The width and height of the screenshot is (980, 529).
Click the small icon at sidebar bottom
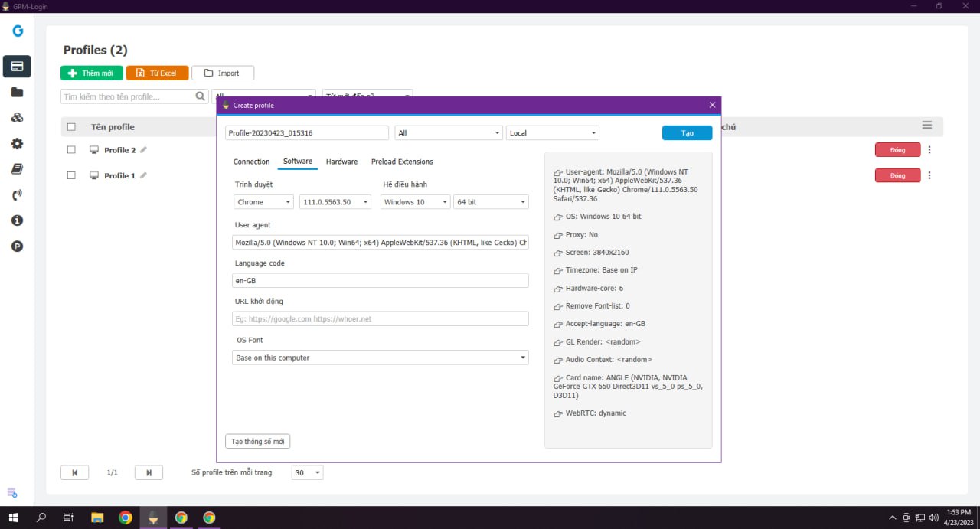click(x=12, y=492)
